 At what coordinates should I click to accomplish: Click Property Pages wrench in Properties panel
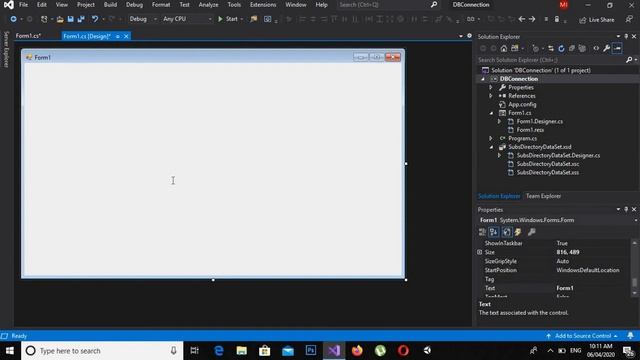(531, 232)
